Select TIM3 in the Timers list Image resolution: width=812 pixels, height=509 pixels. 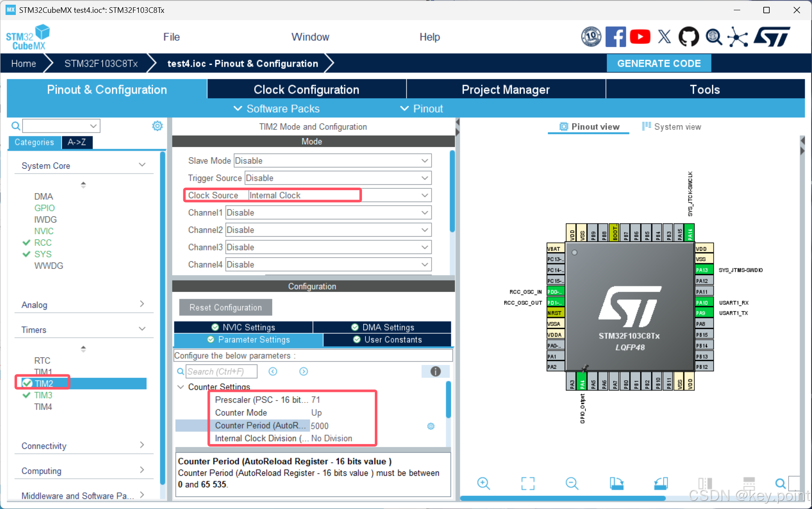(x=43, y=395)
